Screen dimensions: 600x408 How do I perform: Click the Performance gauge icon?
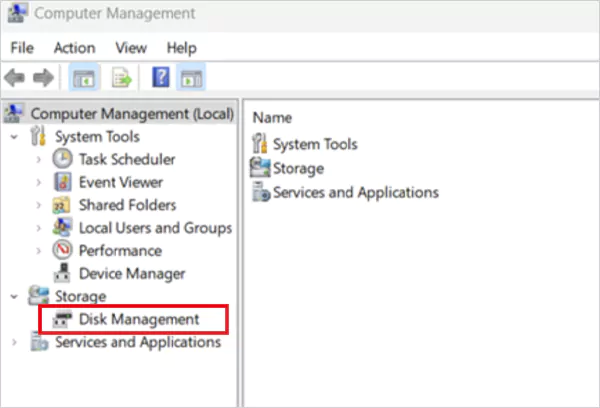62,250
